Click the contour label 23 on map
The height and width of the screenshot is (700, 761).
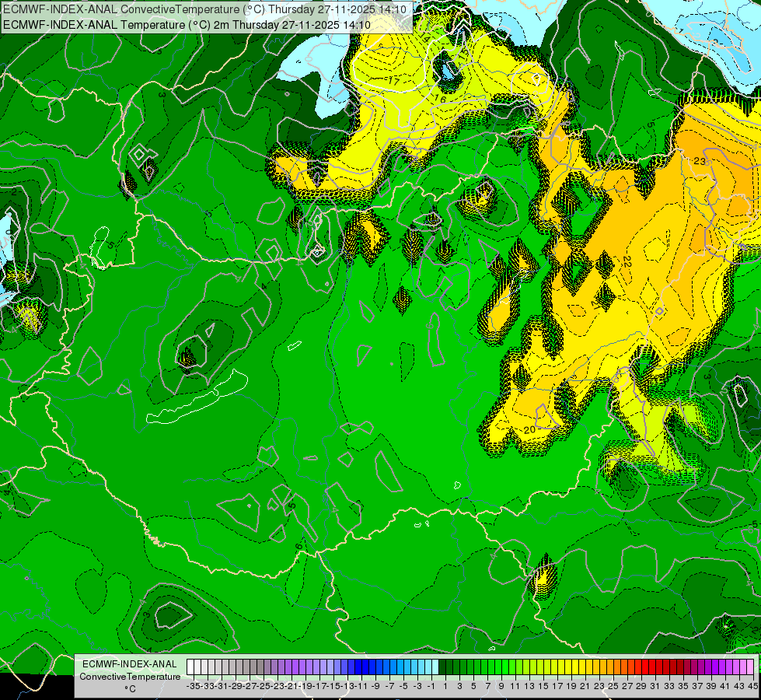(x=700, y=161)
